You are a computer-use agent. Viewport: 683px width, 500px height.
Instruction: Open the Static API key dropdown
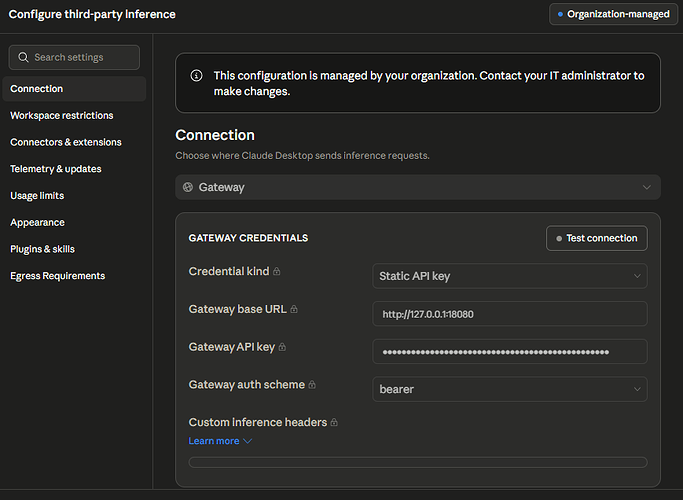[510, 276]
